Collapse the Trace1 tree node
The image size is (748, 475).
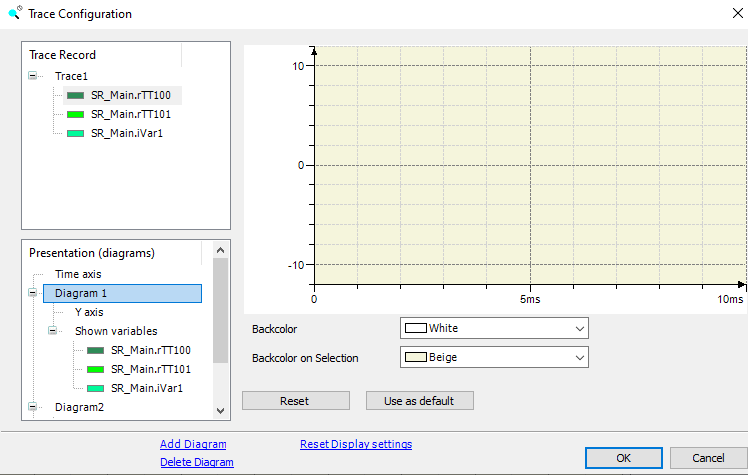pyautogui.click(x=33, y=76)
